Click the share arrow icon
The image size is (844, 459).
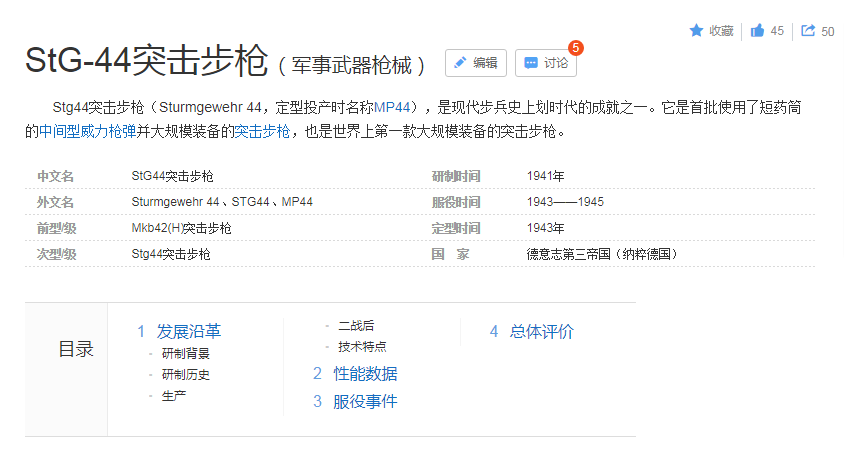tap(808, 31)
